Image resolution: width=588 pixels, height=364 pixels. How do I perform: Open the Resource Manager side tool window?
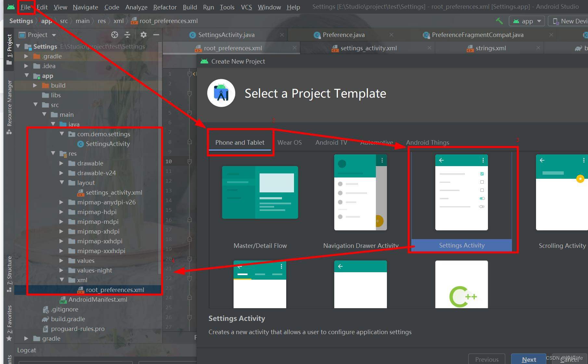click(9, 107)
